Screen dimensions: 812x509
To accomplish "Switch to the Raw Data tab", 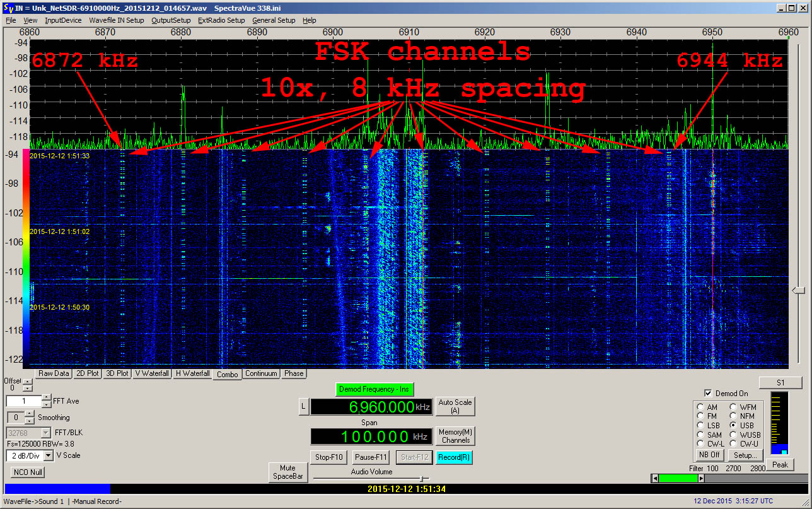I will click(x=54, y=373).
